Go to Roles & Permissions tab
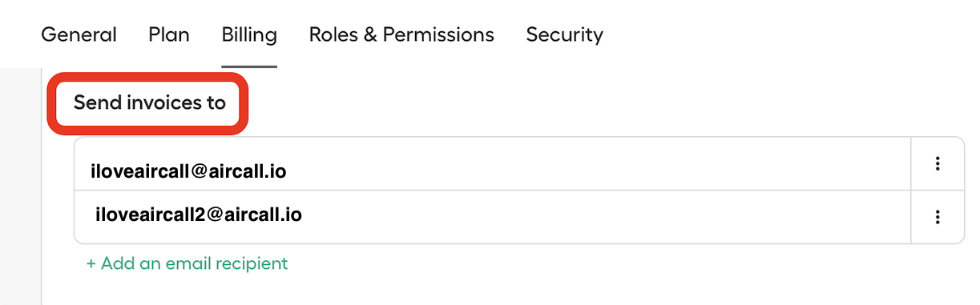Image resolution: width=980 pixels, height=305 pixels. [401, 35]
